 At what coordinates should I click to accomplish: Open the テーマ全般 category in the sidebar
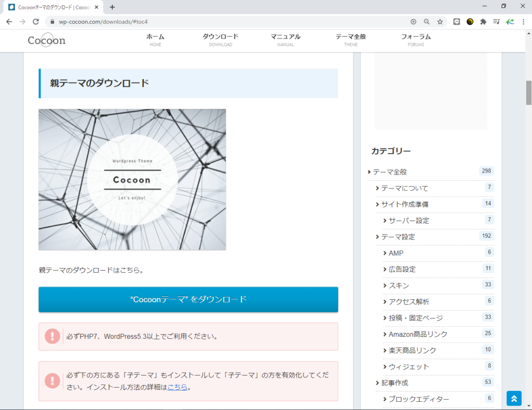[x=390, y=172]
